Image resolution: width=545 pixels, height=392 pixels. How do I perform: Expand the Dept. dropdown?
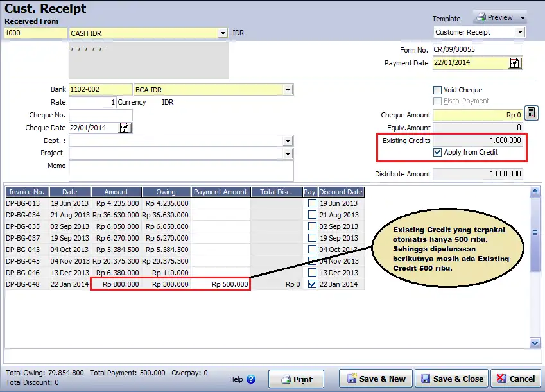tap(288, 141)
